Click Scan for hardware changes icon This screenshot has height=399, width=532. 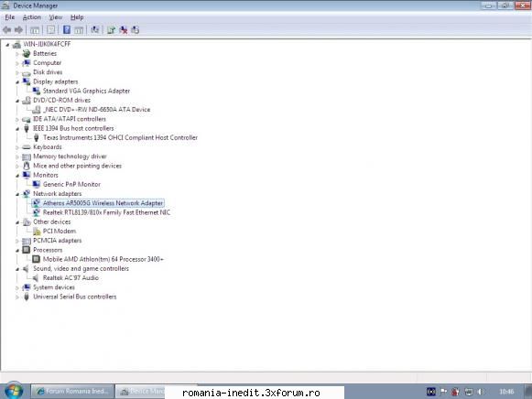pyautogui.click(x=95, y=30)
